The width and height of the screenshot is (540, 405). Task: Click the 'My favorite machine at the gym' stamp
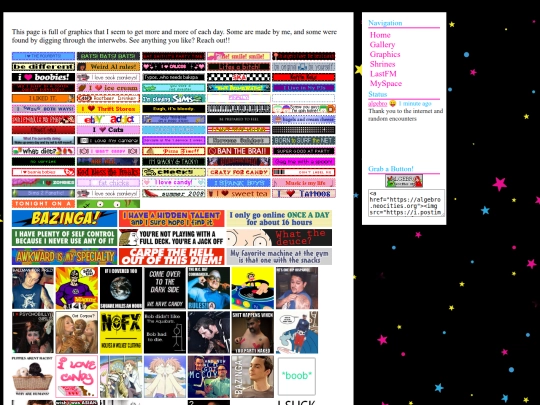coord(279,256)
